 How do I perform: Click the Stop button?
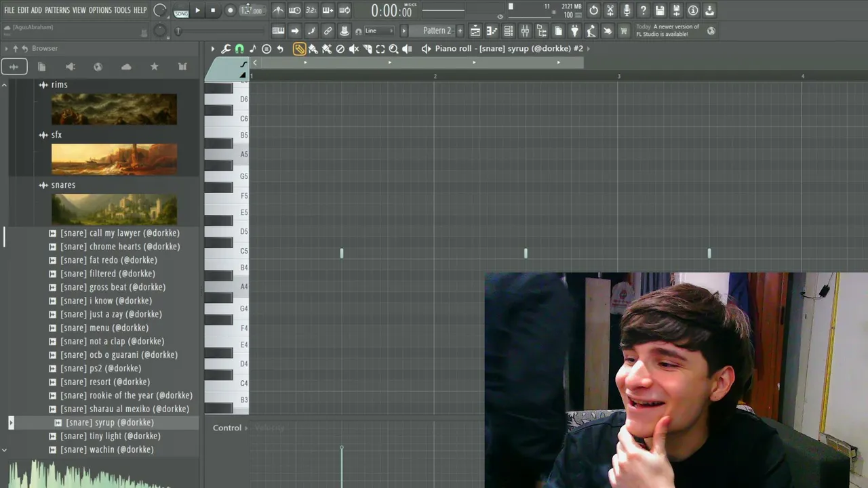pos(213,10)
